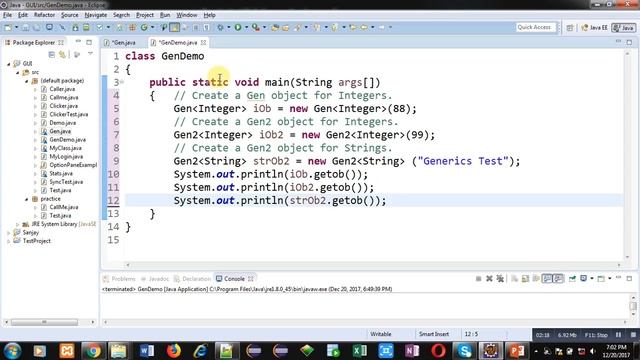Pause the screen recorder using the pause icon
The width and height of the screenshot is (640, 360).
coord(619,335)
